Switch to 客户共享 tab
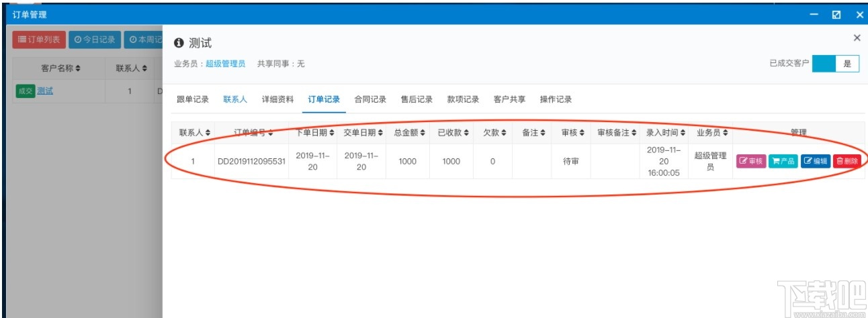Screen dimensions: 868x318 509,99
